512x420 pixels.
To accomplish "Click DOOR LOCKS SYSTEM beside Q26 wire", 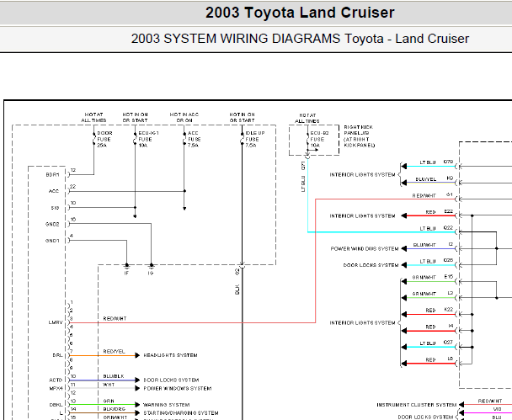I will (371, 265).
